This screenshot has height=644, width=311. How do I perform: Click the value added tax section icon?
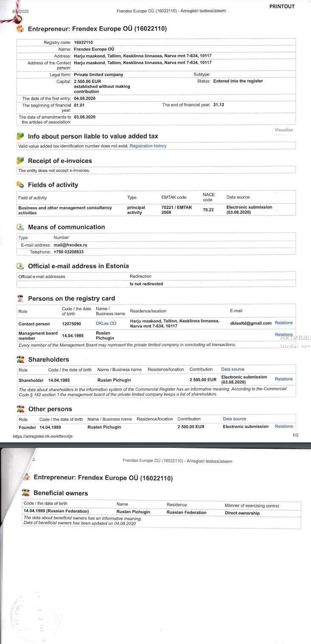[x=20, y=136]
